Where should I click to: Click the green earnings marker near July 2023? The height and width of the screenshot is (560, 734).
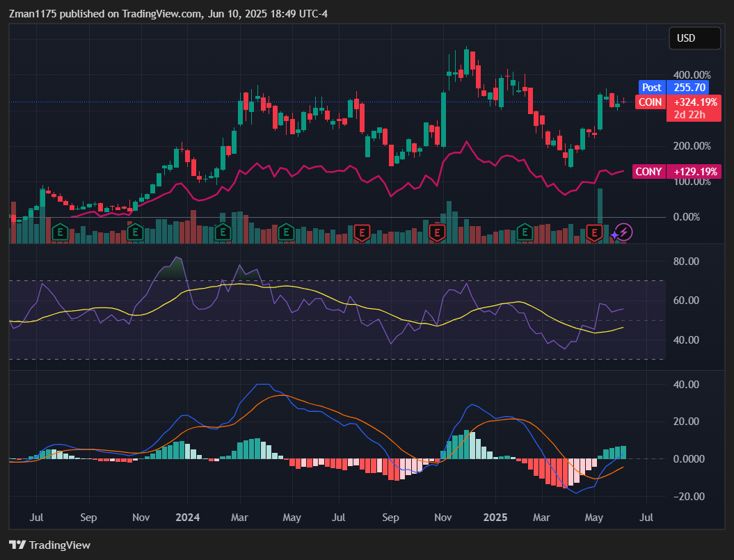(x=60, y=232)
